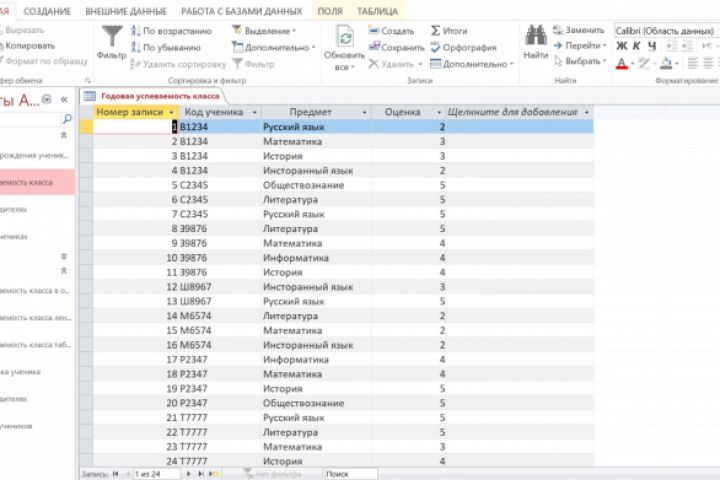Apply italic with the К button

coord(636,46)
